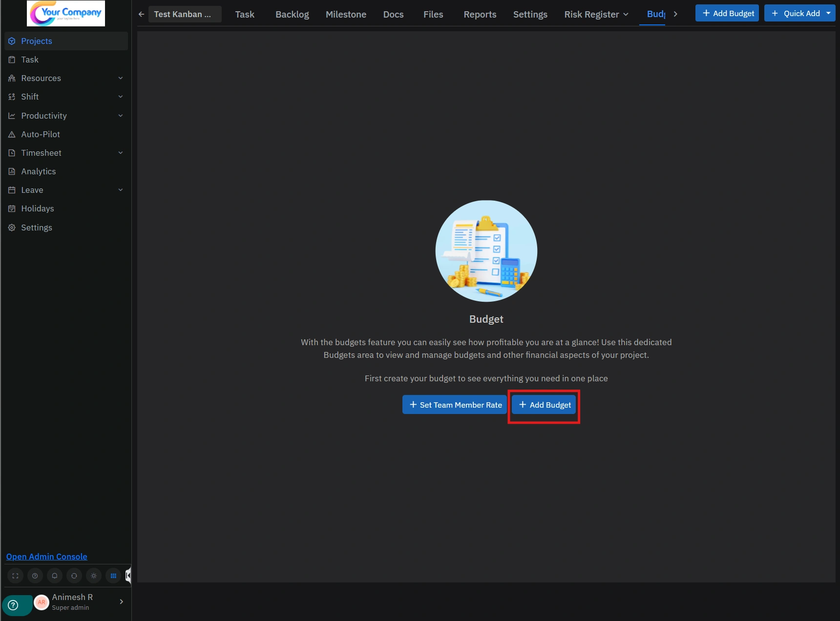Click the Leave calendar icon
The height and width of the screenshot is (621, 840).
pos(12,190)
